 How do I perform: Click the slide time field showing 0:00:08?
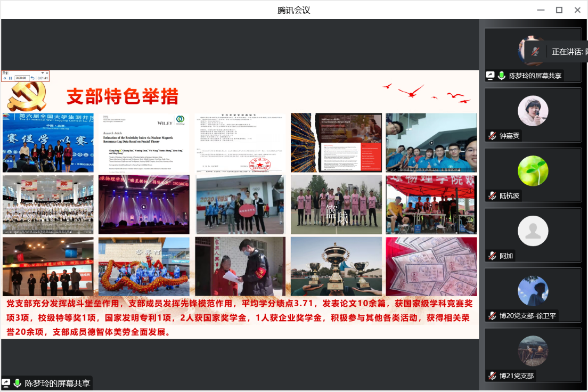[x=21, y=78]
